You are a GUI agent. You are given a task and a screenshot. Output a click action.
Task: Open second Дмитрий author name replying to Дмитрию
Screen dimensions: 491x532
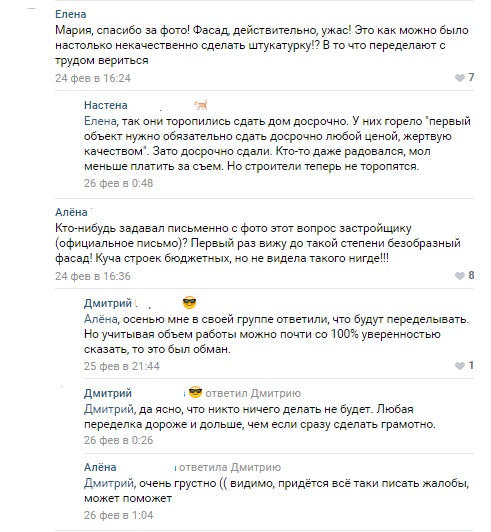click(x=108, y=393)
